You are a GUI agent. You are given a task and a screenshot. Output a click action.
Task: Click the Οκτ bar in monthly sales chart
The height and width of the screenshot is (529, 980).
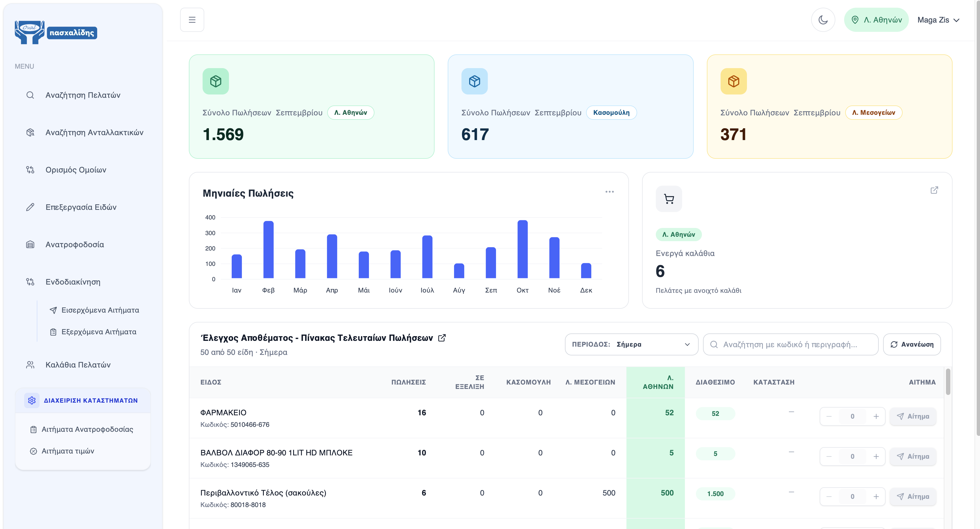click(x=522, y=249)
